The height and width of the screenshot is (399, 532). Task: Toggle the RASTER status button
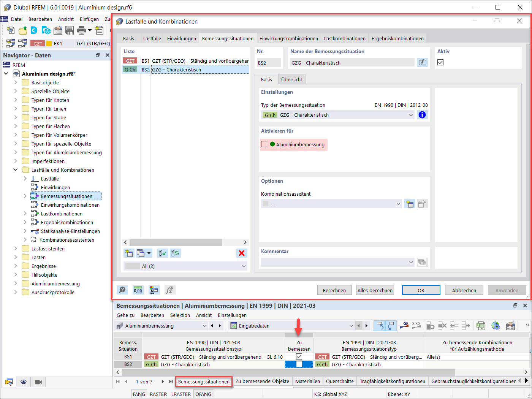tap(158, 394)
